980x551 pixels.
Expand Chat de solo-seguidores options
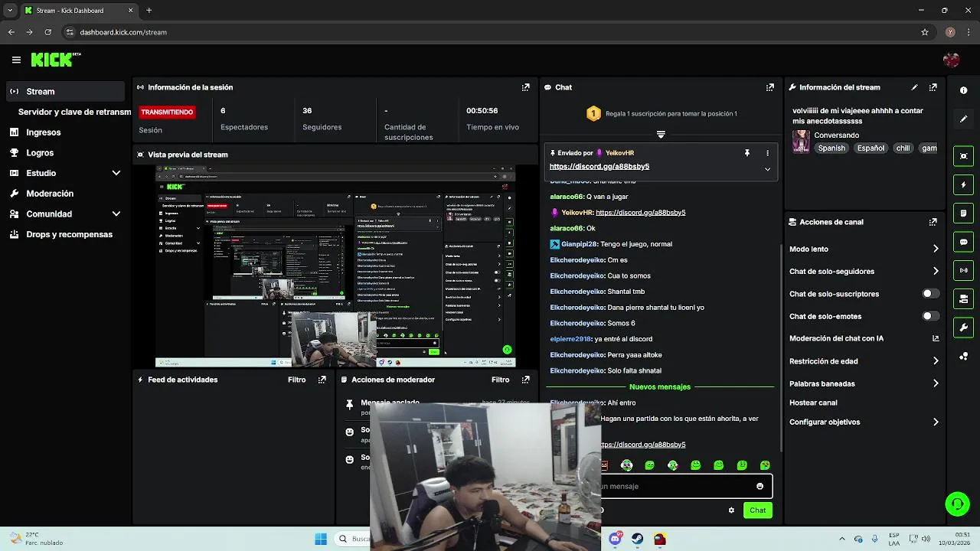(936, 271)
